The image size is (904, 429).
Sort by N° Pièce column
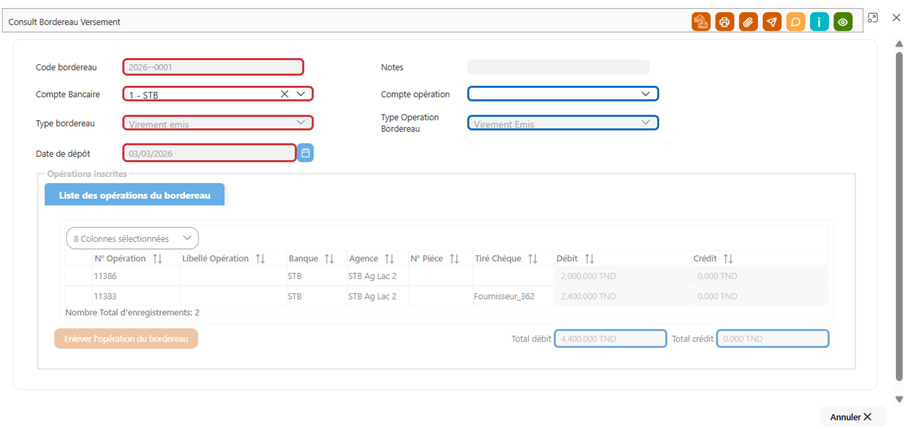pos(454,259)
